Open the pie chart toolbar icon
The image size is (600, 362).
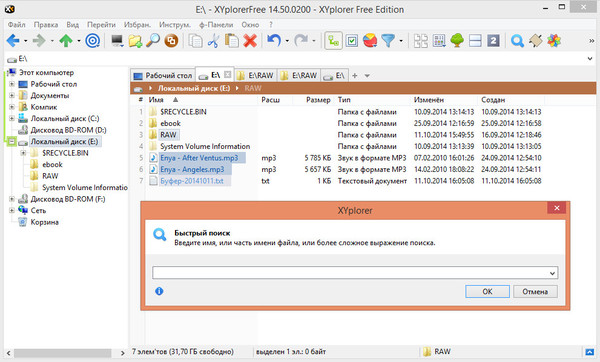point(370,40)
